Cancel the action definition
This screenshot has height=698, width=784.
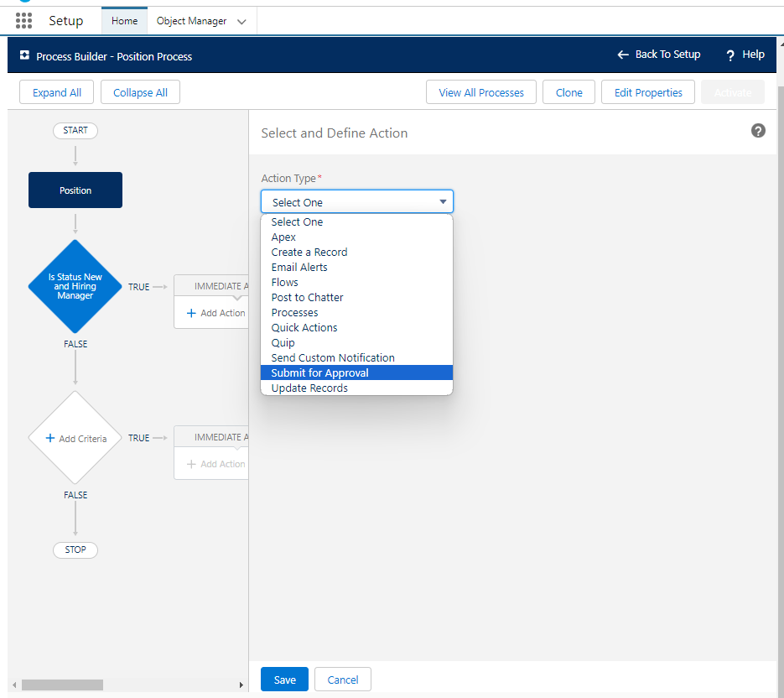pos(342,680)
